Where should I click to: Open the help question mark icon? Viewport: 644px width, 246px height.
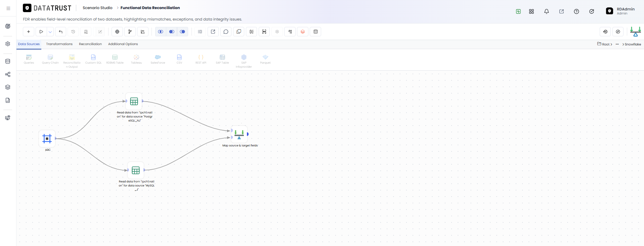tap(576, 11)
